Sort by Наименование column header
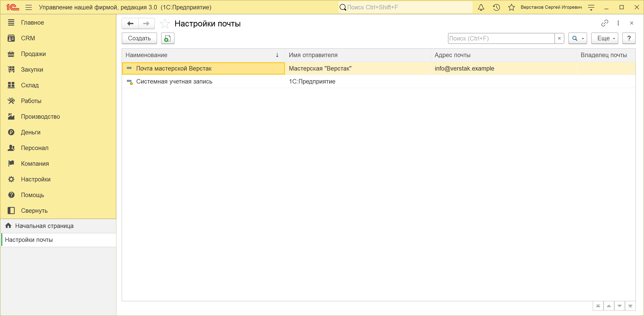This screenshot has height=316, width=644. pyautogui.click(x=203, y=55)
